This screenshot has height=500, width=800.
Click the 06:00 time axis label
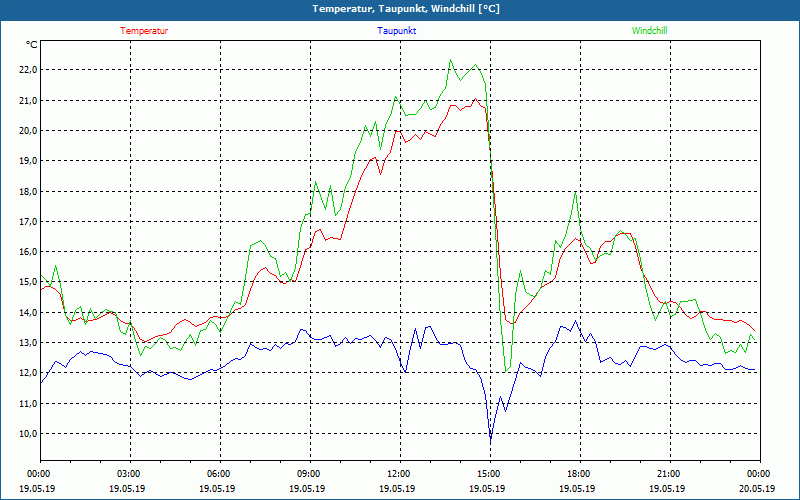[x=220, y=474]
